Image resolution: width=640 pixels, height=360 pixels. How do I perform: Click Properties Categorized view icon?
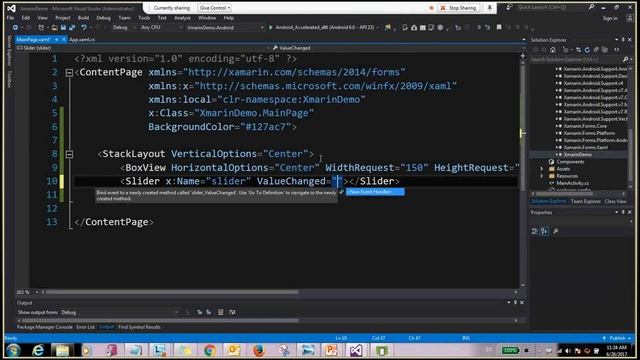pos(535,231)
